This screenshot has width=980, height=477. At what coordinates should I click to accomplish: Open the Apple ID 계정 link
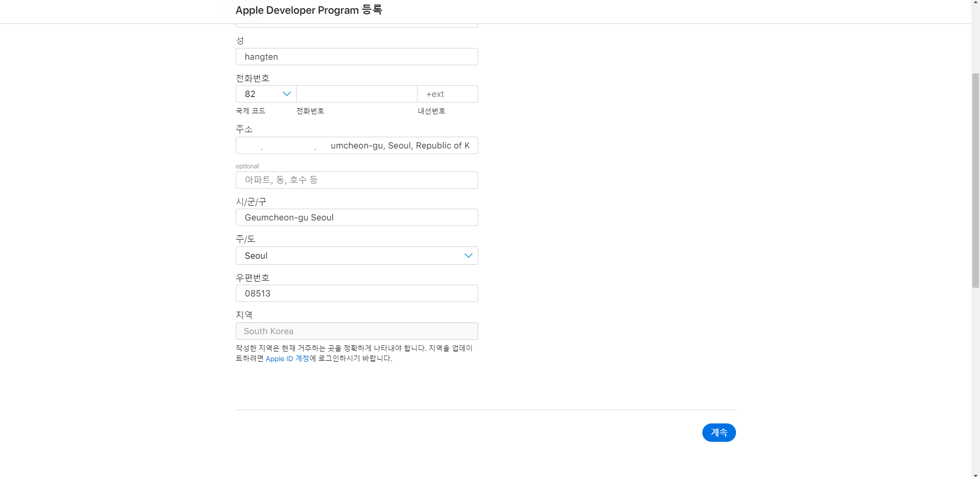[287, 359]
